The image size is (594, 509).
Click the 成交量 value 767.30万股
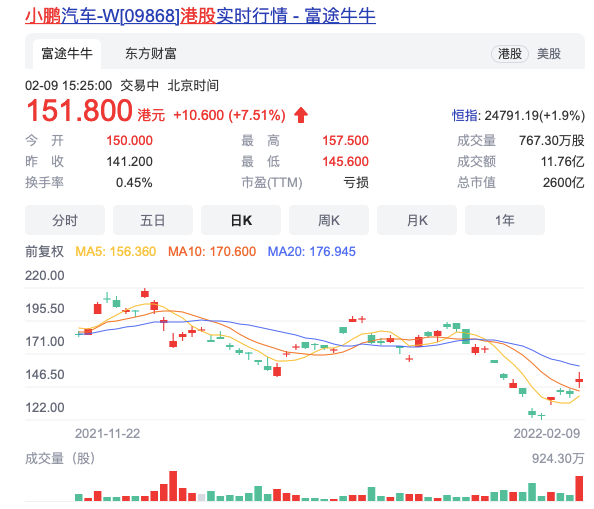552,141
